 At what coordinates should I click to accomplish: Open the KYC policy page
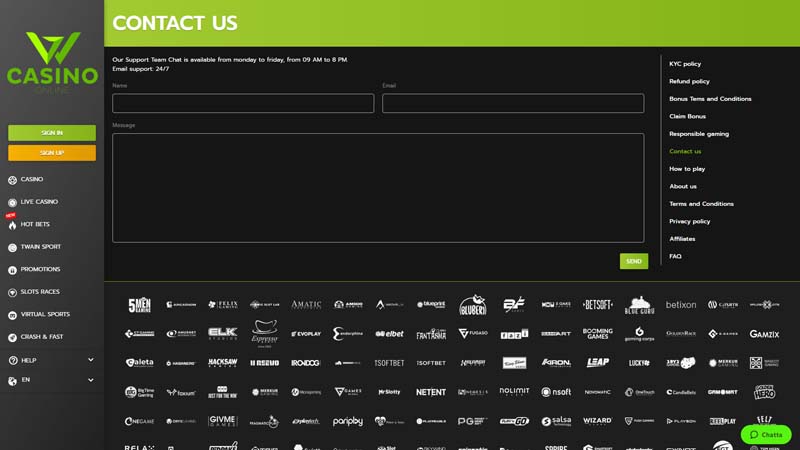point(685,64)
